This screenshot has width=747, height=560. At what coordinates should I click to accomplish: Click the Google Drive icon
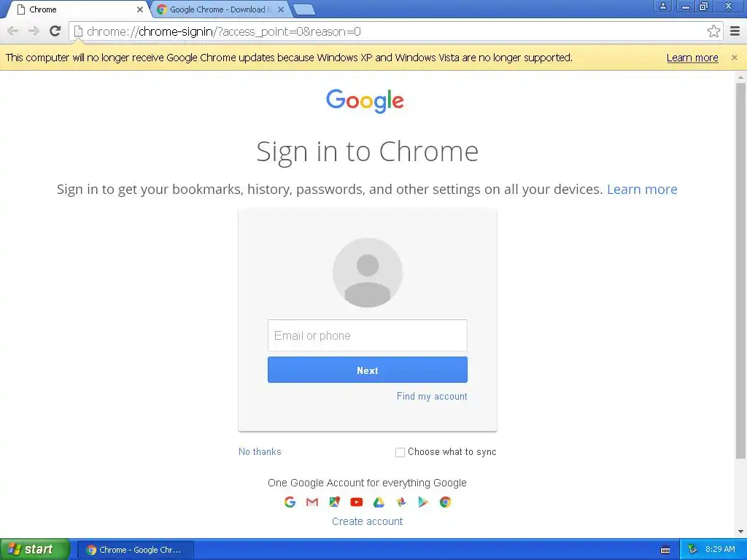[379, 502]
